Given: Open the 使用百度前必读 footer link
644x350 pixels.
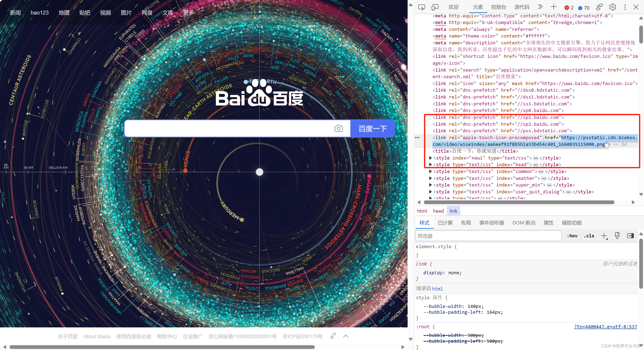Looking at the screenshot, I should click(x=133, y=336).
